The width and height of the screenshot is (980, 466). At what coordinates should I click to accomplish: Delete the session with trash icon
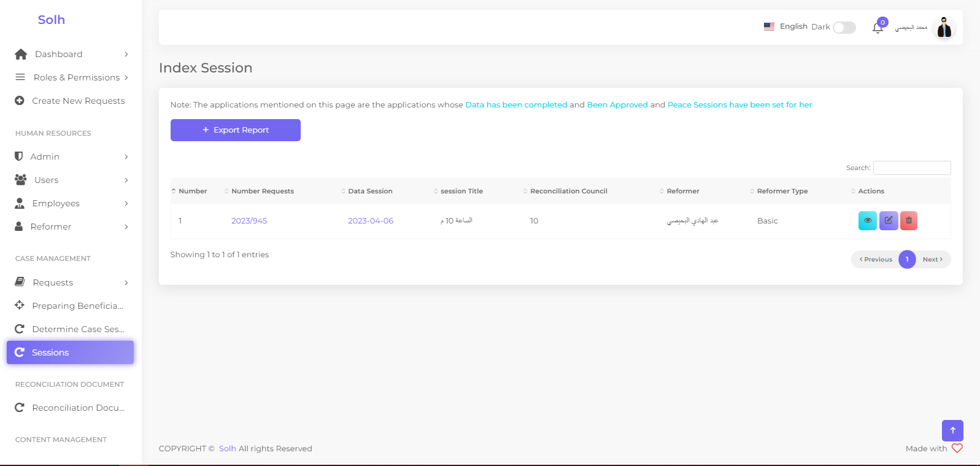[908, 220]
